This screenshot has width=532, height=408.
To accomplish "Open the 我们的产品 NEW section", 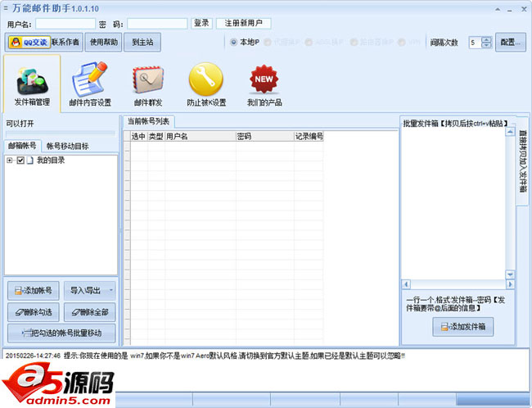I will click(x=264, y=84).
